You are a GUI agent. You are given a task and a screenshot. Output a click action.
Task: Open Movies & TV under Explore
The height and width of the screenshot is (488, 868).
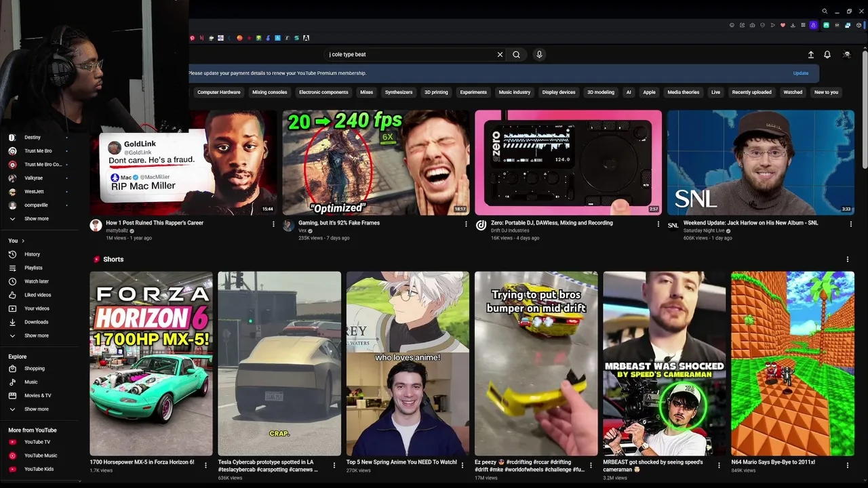[37, 395]
